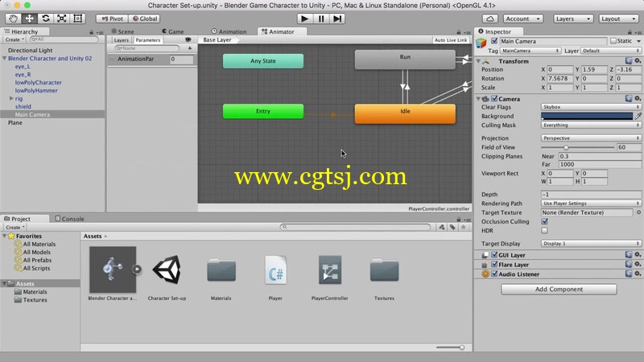Pause the game playback
This screenshot has height=362, width=644.
[320, 19]
